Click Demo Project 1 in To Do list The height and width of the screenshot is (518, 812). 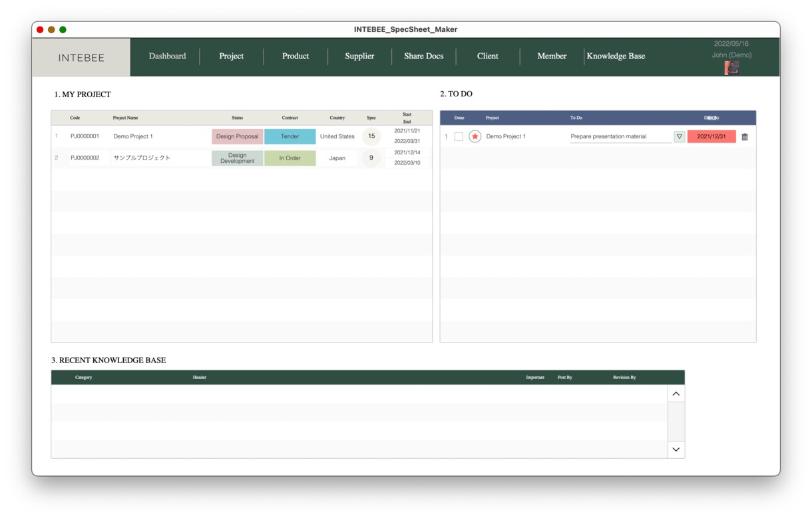coord(506,136)
